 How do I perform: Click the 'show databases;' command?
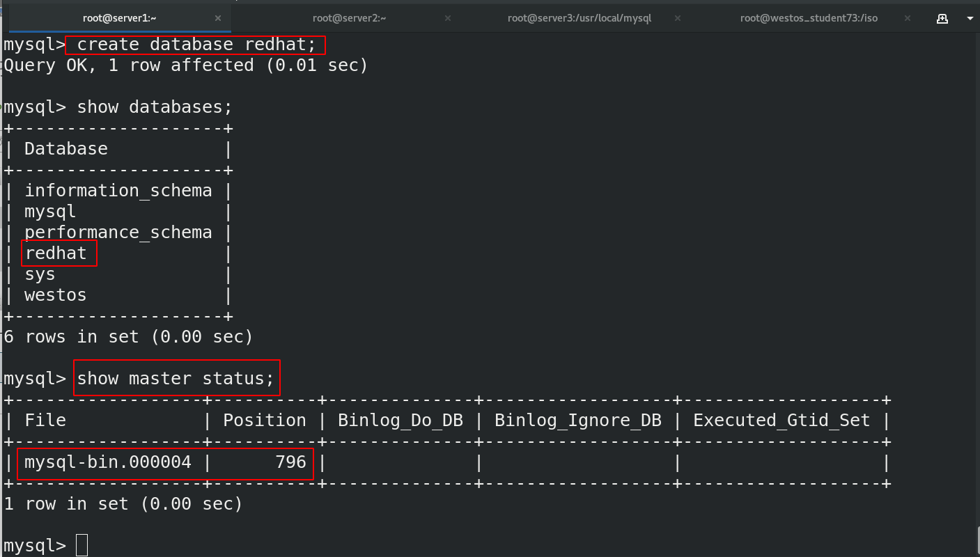coord(154,107)
